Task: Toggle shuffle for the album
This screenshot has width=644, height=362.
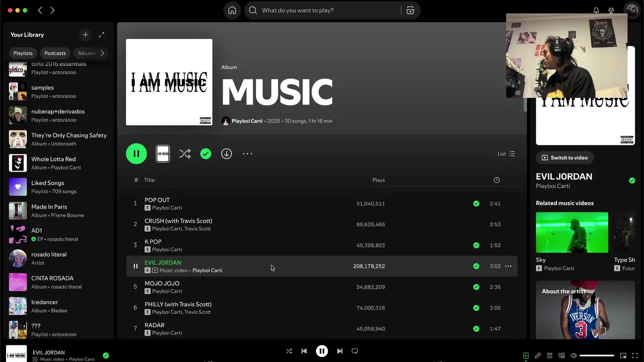Action: 185,154
